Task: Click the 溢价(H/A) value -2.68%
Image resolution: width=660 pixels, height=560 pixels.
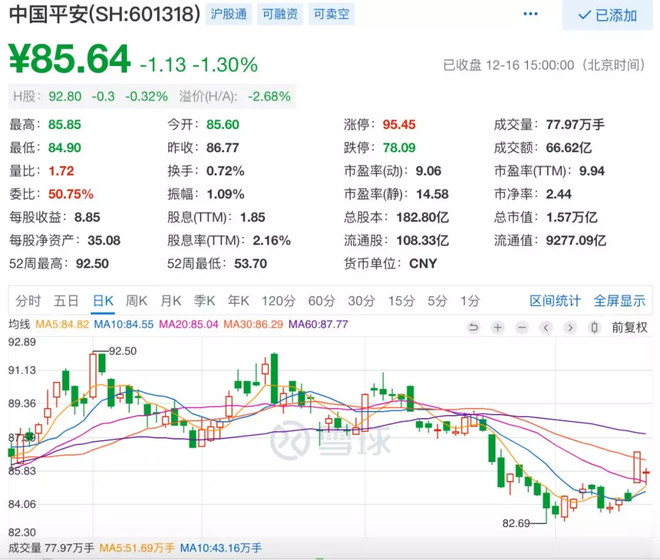Action: (269, 96)
